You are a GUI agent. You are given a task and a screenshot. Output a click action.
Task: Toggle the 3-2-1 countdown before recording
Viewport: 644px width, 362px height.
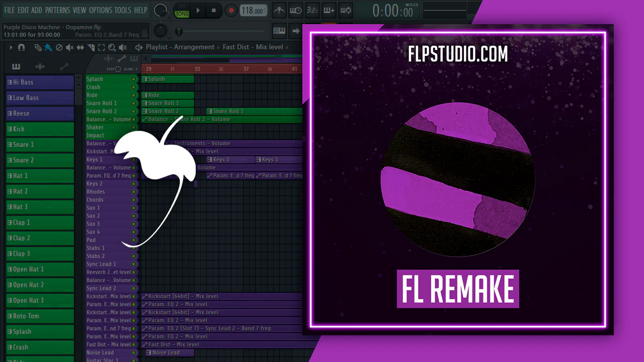[312, 10]
